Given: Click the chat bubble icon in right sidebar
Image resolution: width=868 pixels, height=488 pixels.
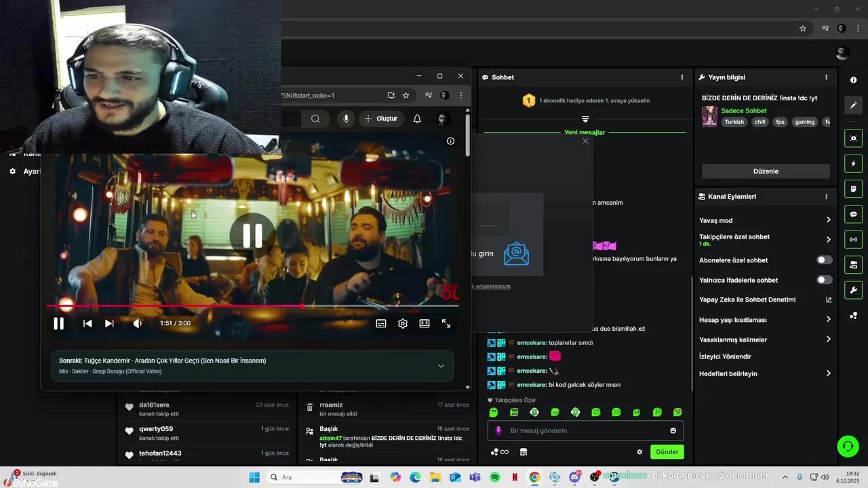Looking at the screenshot, I should [853, 214].
